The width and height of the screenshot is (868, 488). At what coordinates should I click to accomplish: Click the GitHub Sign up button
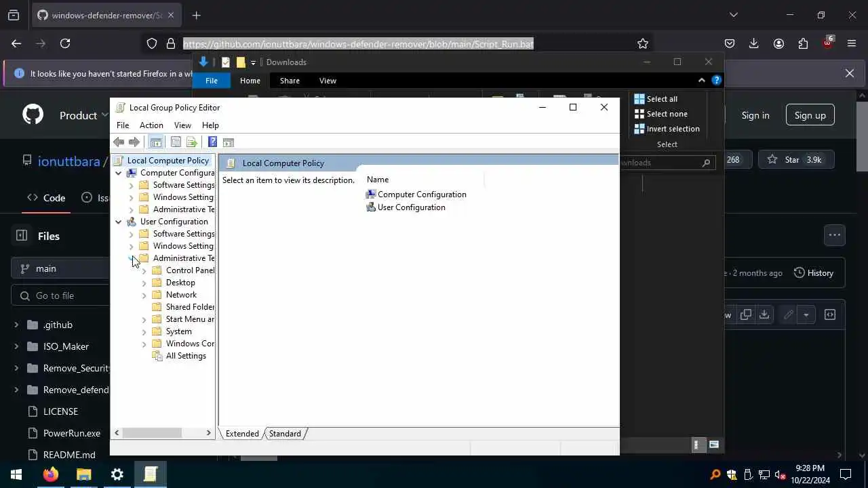pos(810,115)
